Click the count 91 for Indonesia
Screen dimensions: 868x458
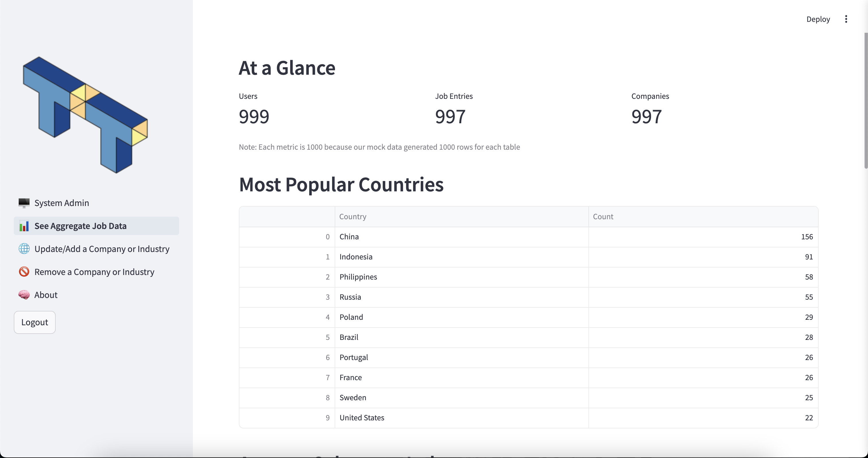[x=703, y=257]
